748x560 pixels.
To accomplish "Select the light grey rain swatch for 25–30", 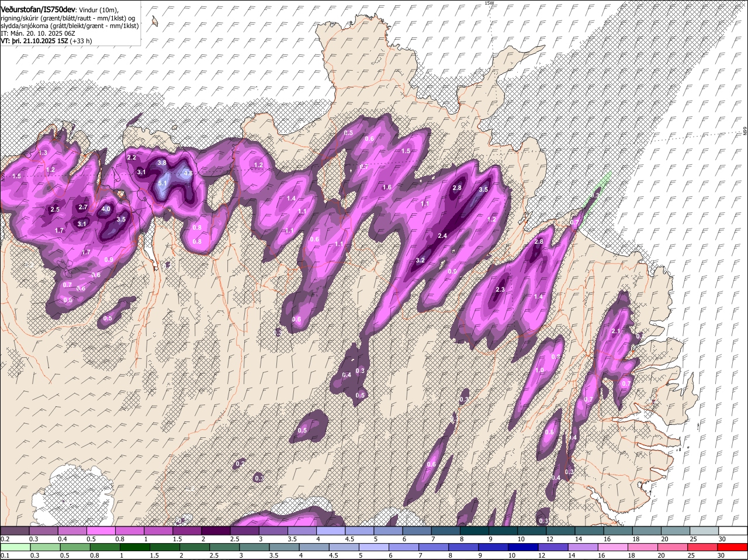I will (705, 530).
